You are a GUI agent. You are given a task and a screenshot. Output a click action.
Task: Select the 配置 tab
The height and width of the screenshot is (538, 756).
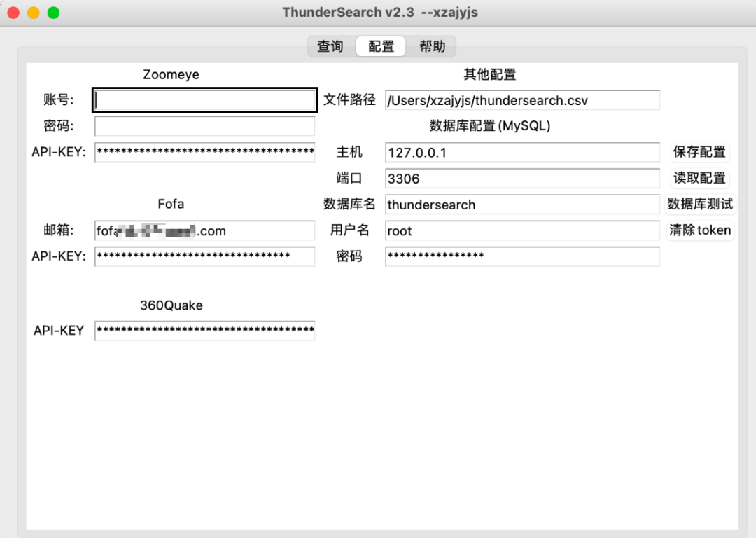[381, 46]
